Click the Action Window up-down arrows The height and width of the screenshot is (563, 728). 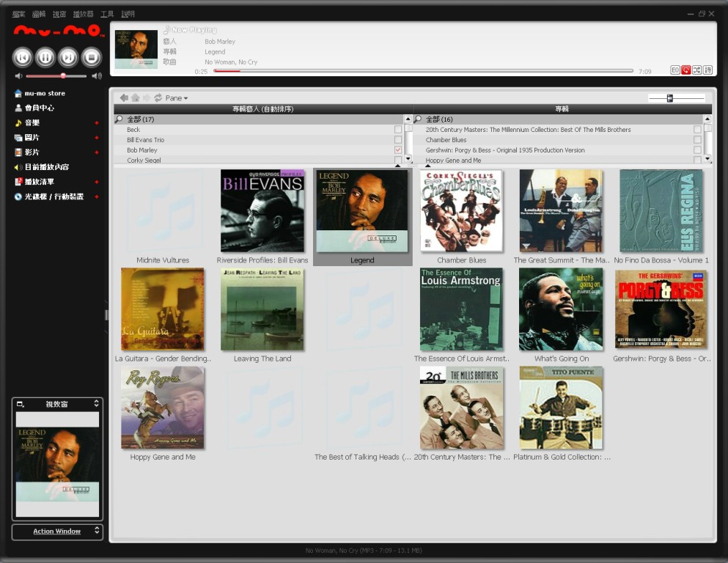click(x=97, y=531)
